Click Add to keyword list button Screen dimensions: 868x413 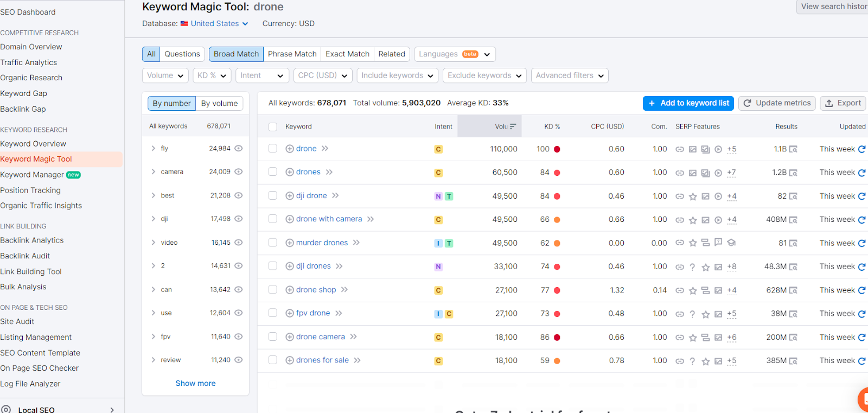click(x=688, y=103)
